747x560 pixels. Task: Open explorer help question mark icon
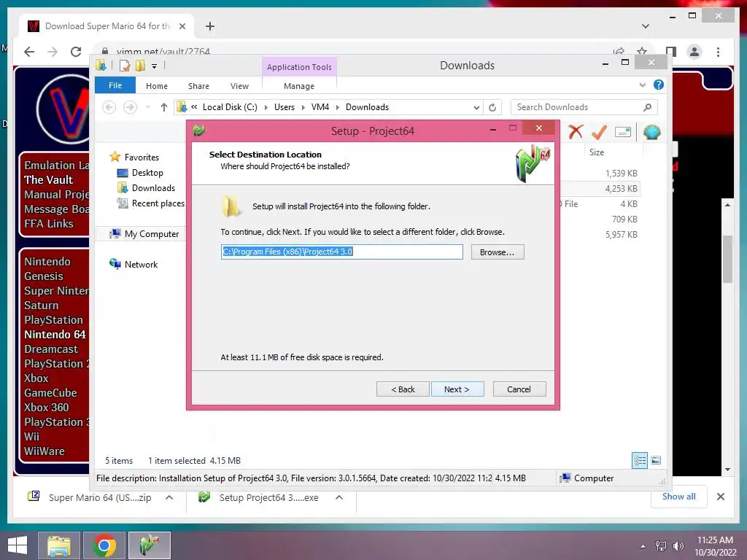pos(659,85)
